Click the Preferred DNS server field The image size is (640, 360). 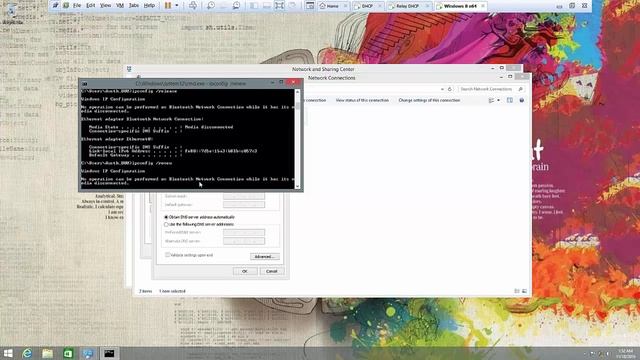click(244, 233)
